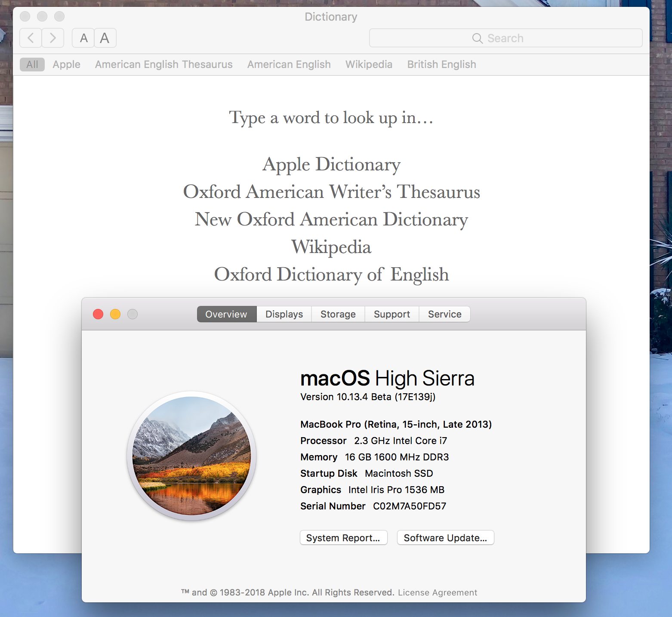Open the License Agreement link

pyautogui.click(x=438, y=592)
